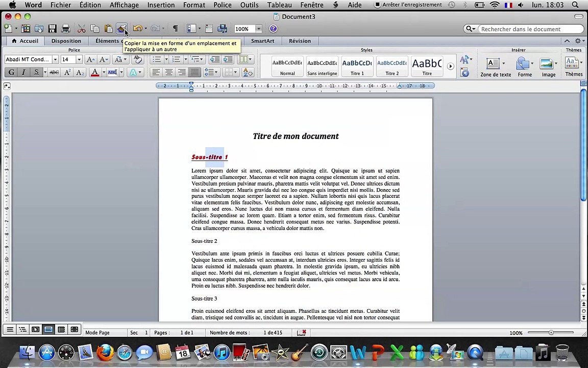Image resolution: width=588 pixels, height=368 pixels.
Task: Apply the Normal style
Action: 287,66
